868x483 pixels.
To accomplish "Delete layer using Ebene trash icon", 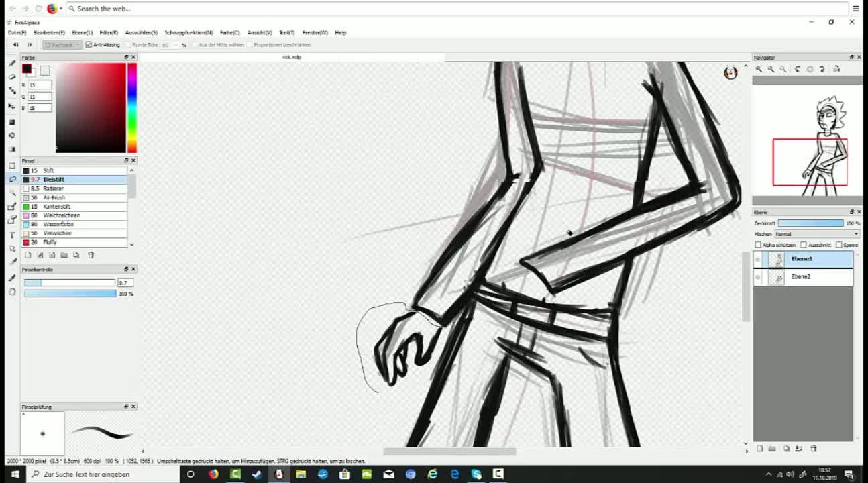I will coord(814,449).
